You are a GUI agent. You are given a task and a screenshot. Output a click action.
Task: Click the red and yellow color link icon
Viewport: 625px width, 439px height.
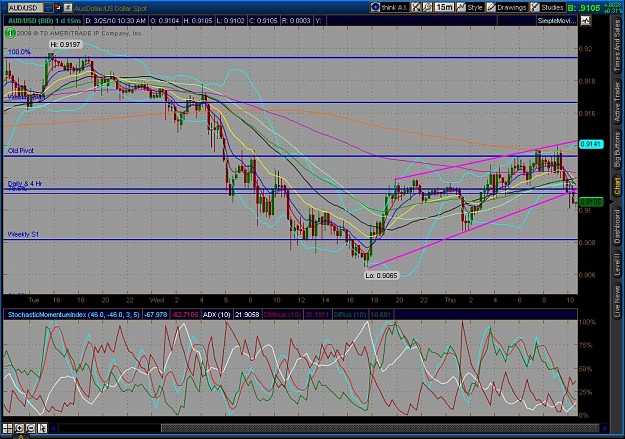[57, 7]
